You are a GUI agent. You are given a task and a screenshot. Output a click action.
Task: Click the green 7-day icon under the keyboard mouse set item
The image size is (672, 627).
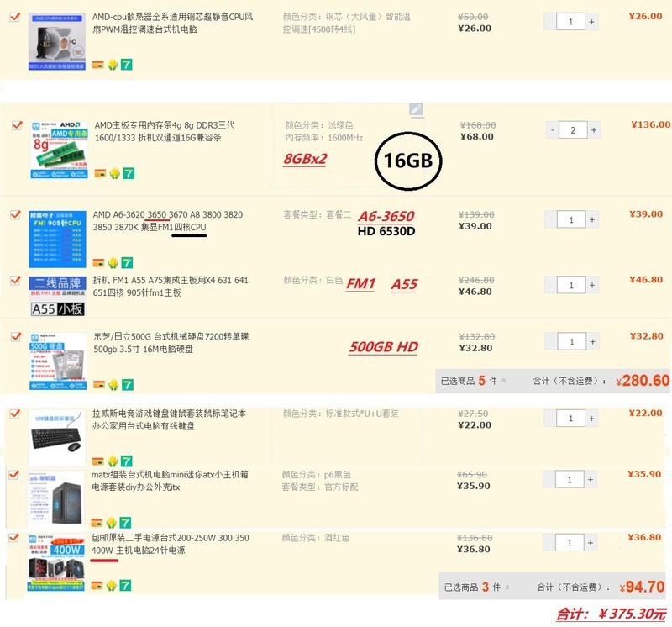[127, 461]
